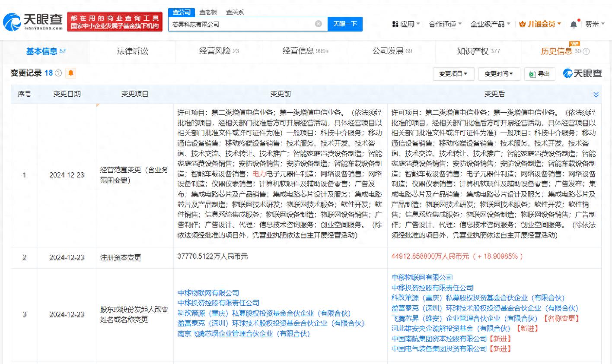Open 南京飞腾芯煜企业管理合伙企业 link
612x364 pixels.
(x=244, y=333)
